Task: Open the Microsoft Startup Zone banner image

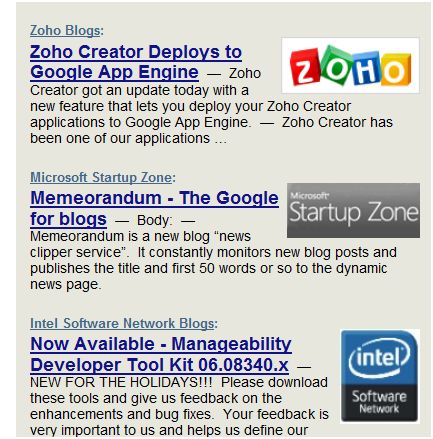Action: (353, 210)
